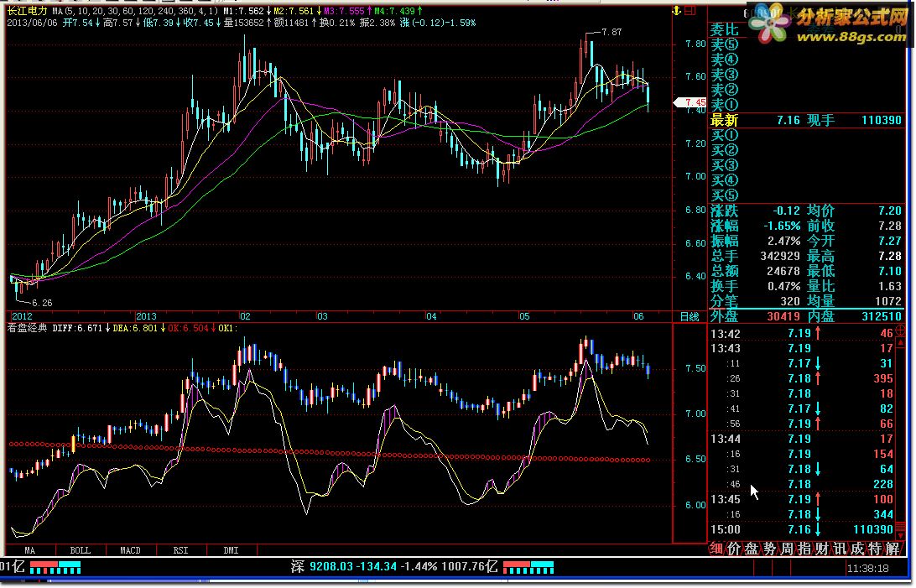Click the tick volume 395
This screenshot has width=916, height=588.
tap(883, 379)
